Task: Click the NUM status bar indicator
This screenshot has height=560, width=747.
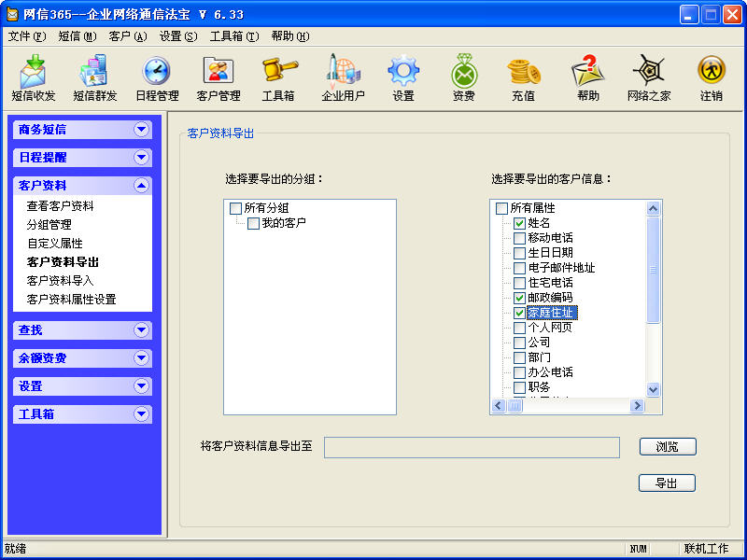Action: pyautogui.click(x=639, y=549)
